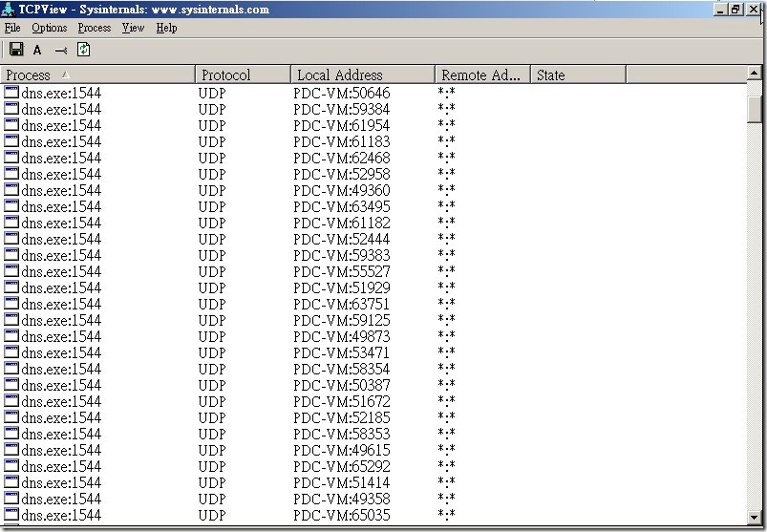Click dns.exe:1544 process name in 58354 row
Viewport: 767px width, 532px height.
(61, 369)
